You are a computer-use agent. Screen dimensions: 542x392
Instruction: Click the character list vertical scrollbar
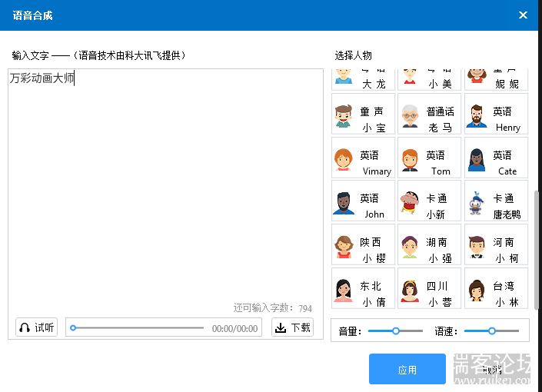(x=536, y=250)
